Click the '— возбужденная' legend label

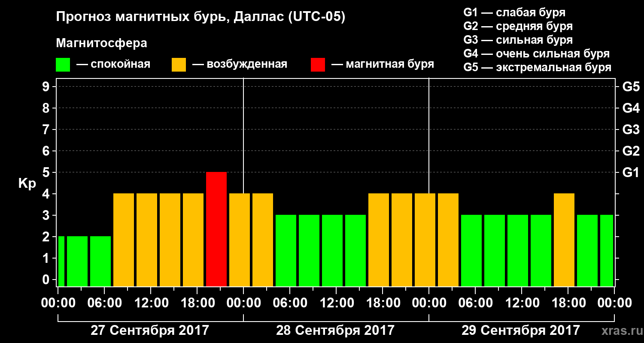[x=240, y=64]
